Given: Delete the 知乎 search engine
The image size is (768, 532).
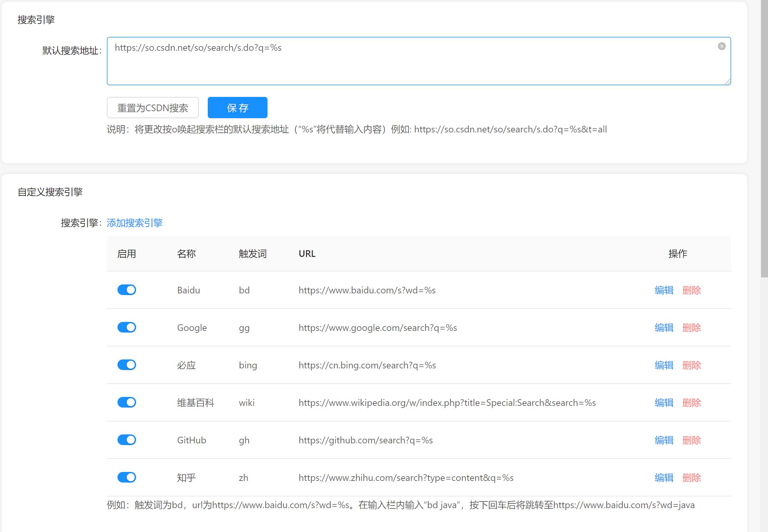Looking at the screenshot, I should click(x=692, y=478).
